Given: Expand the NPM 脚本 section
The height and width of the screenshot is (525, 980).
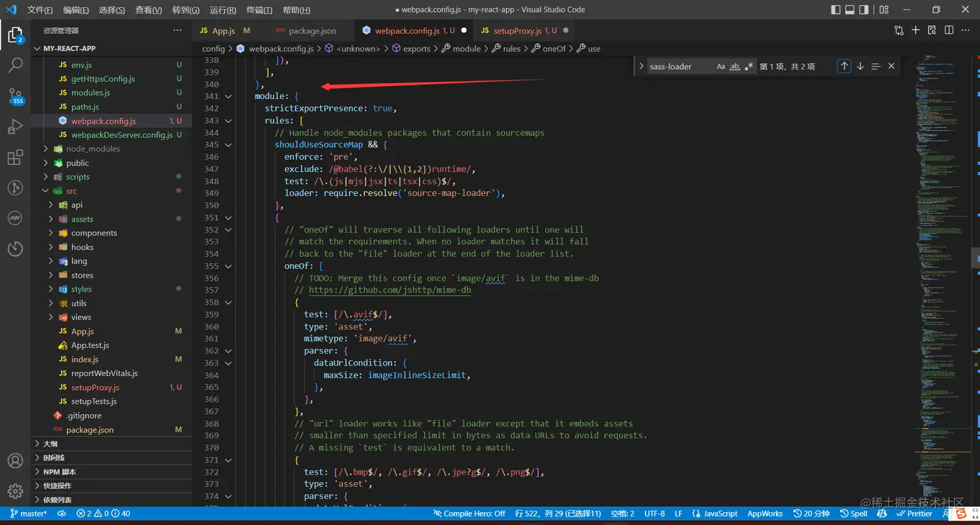Looking at the screenshot, I should (60, 472).
